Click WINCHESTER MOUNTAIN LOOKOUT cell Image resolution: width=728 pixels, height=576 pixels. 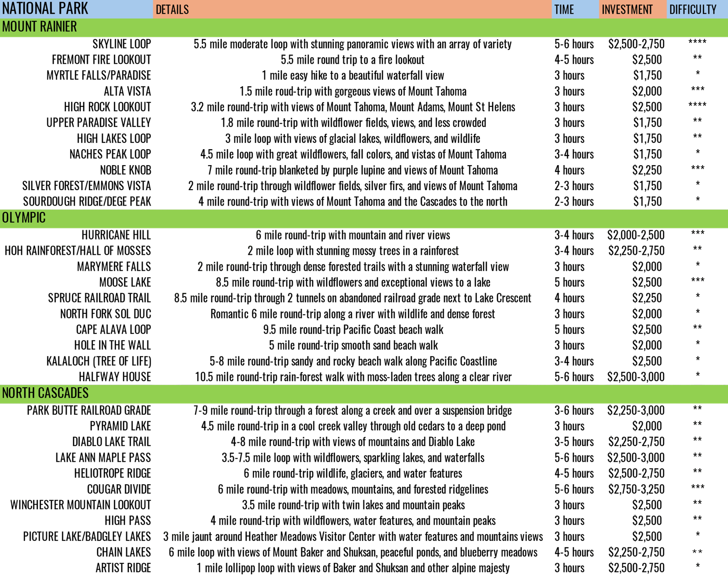pos(81,505)
